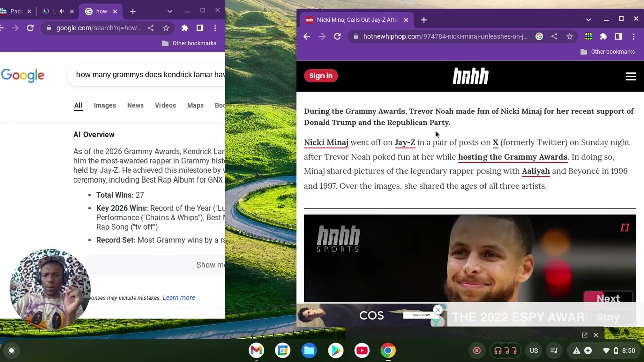Open Gmail from the shelf
Screen dimensions: 644x362
pyautogui.click(x=256, y=350)
